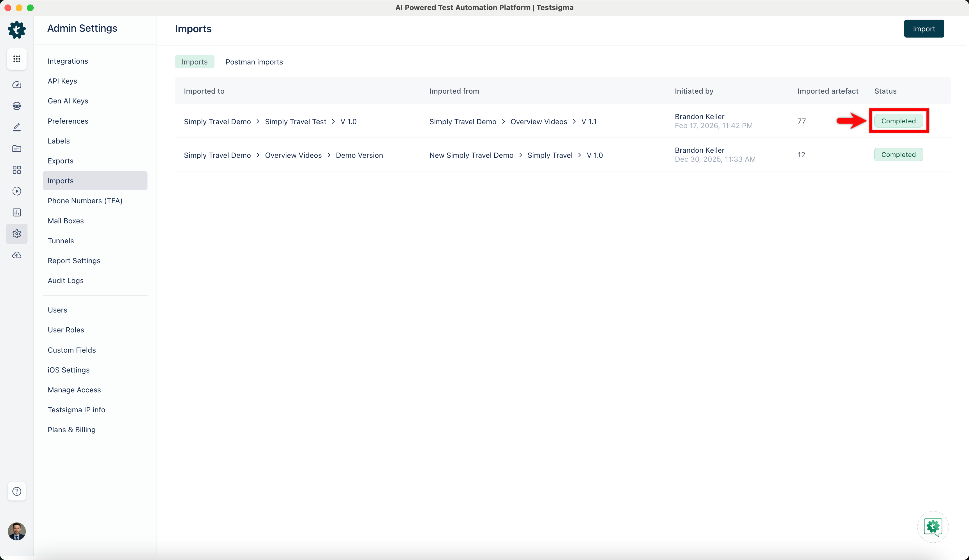The image size is (969, 560).
Task: Switch to the Postman imports tab
Action: 254,62
